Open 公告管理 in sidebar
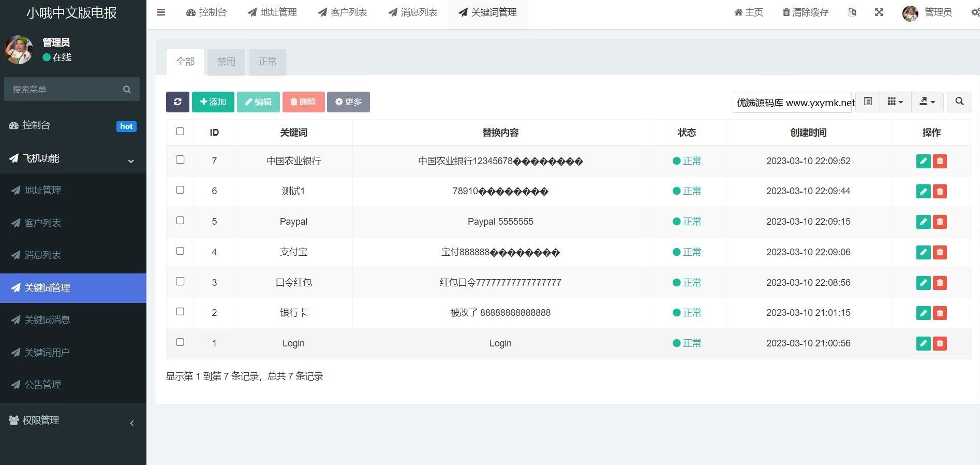This screenshot has height=465, width=980. pyautogui.click(x=73, y=385)
